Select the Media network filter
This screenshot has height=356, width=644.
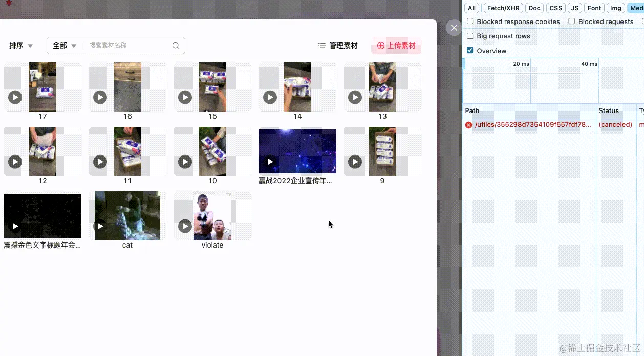(x=636, y=8)
